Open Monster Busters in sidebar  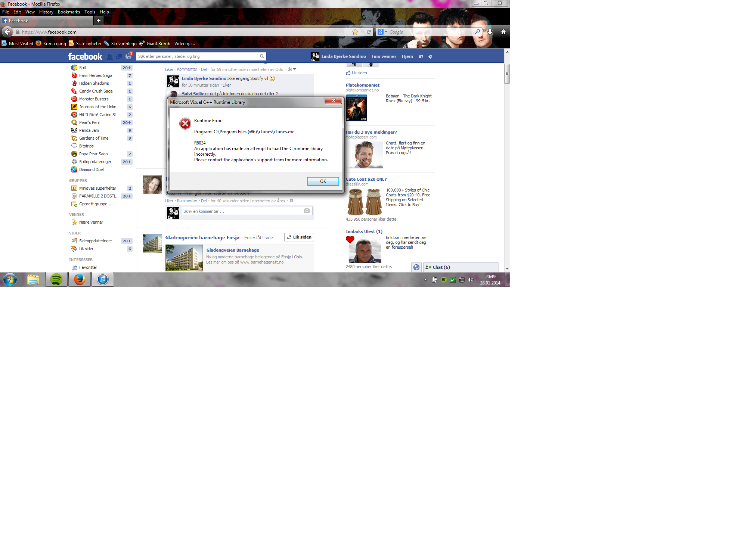94,99
